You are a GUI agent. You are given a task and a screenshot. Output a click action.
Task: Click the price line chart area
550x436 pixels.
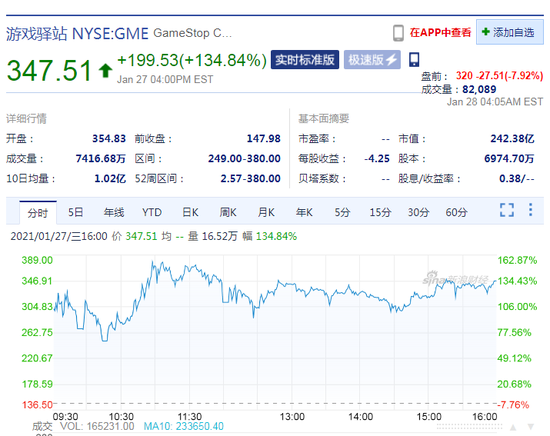coord(275,333)
